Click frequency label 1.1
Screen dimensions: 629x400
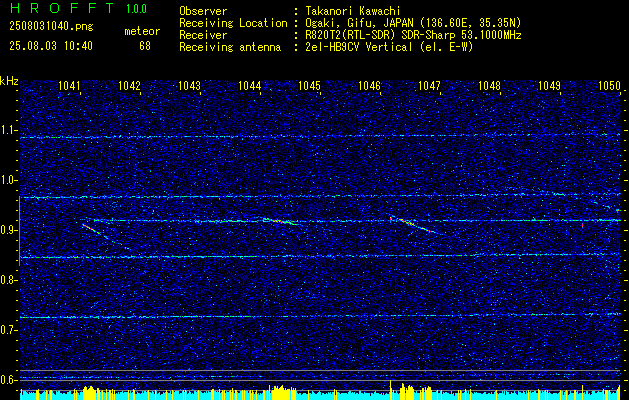[x=9, y=130]
